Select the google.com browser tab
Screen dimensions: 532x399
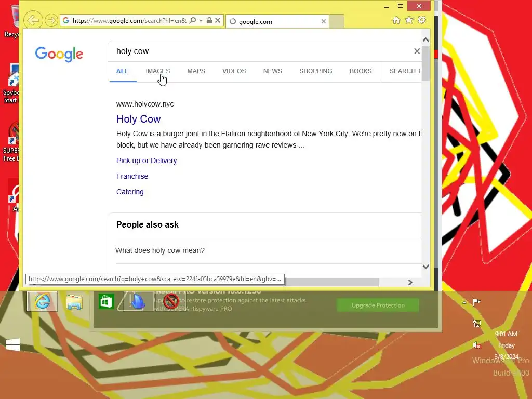[277, 21]
